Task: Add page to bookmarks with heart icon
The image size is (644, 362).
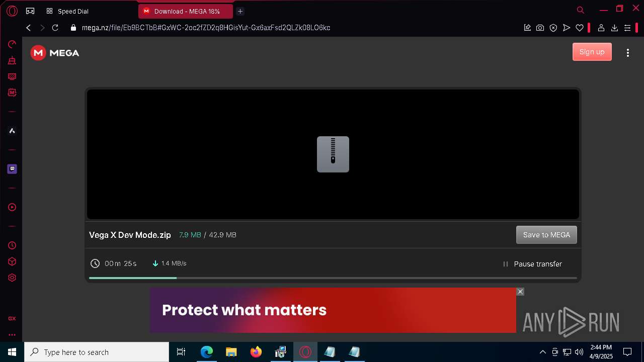Action: pos(580,28)
